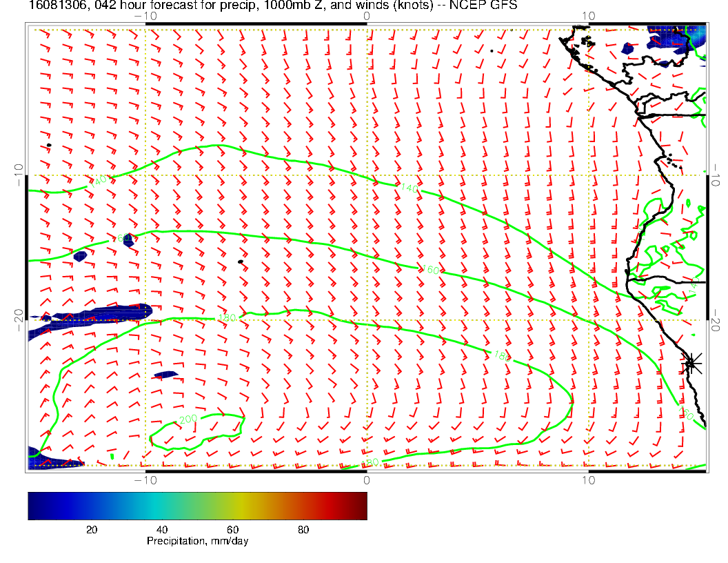Click the 80 tick label under the colorbar
Screen dimensions: 728x563
coord(303,530)
